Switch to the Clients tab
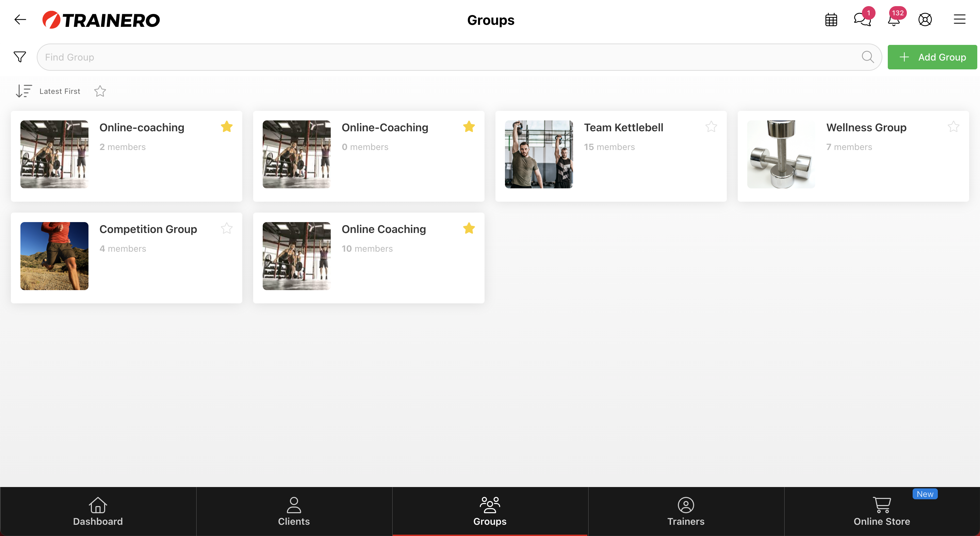Screen dimensions: 980x536 tap(294, 511)
